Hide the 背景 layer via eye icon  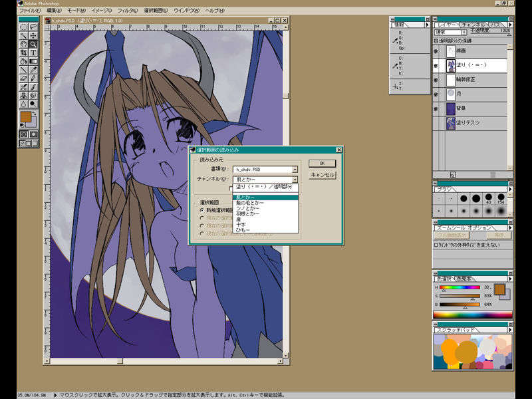(436, 109)
